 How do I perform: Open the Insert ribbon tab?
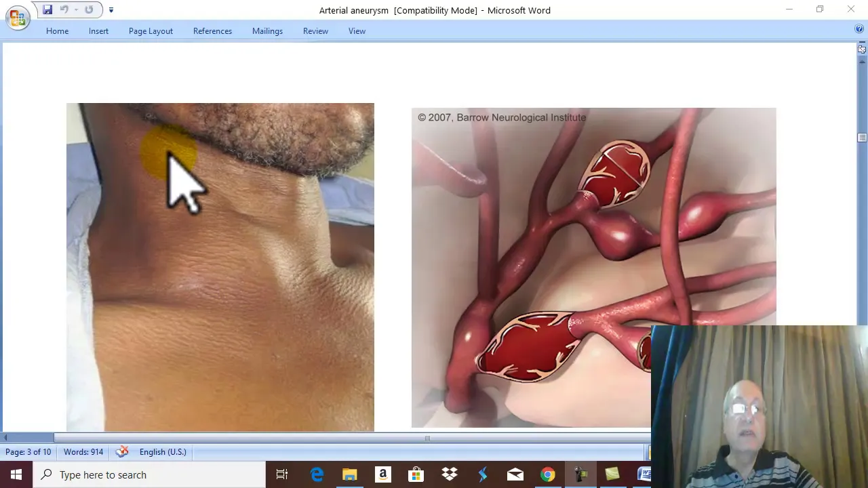pyautogui.click(x=98, y=31)
